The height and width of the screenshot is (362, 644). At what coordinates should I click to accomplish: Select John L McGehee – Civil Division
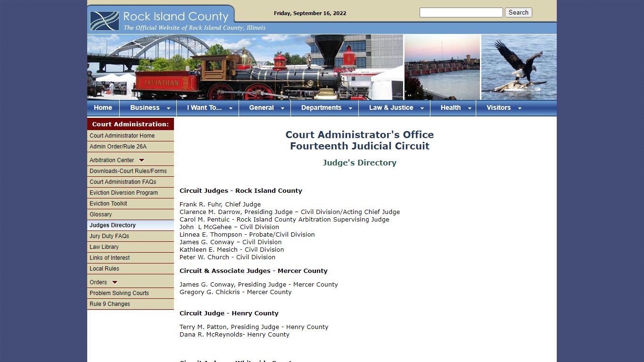229,227
